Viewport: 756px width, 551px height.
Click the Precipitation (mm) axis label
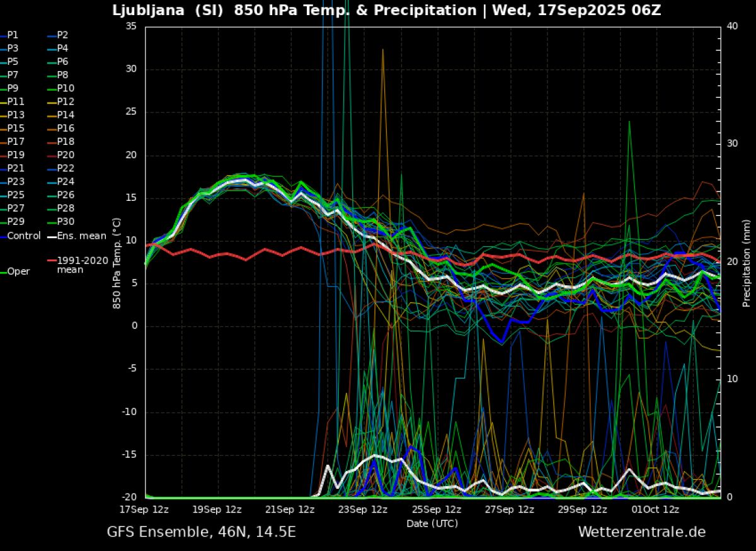(x=747, y=263)
